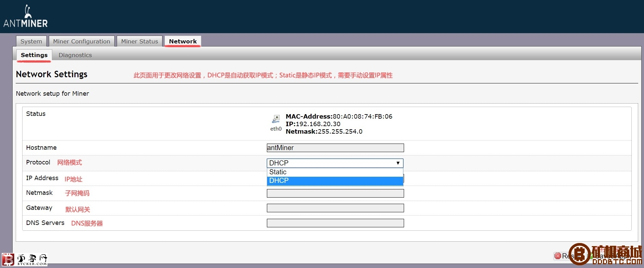
Task: Click the Hostname input field
Action: coord(335,148)
